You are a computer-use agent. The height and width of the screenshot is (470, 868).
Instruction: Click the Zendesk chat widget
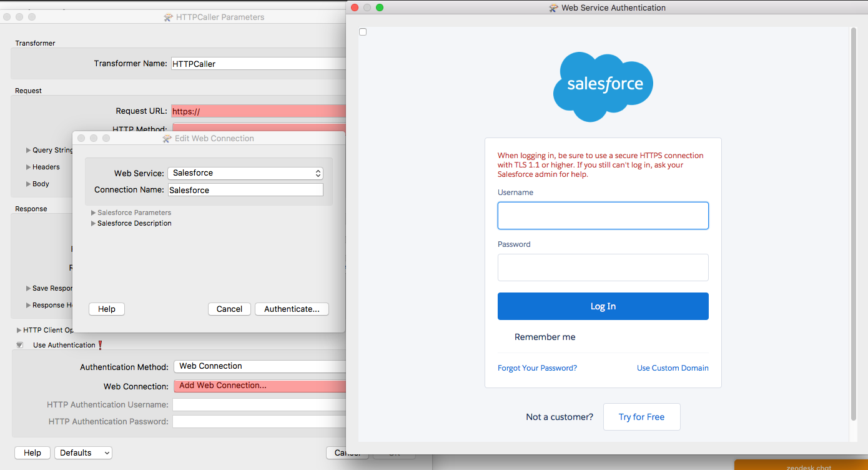[x=801, y=465]
